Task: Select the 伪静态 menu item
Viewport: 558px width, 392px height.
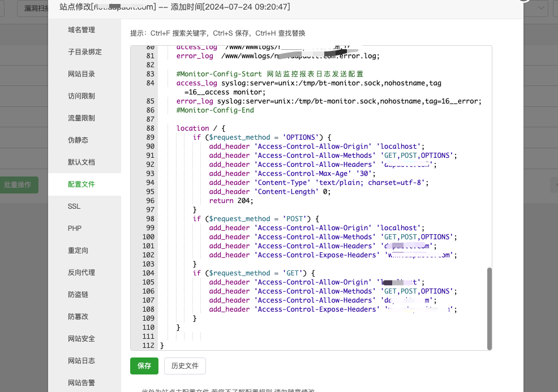Action: [x=78, y=140]
